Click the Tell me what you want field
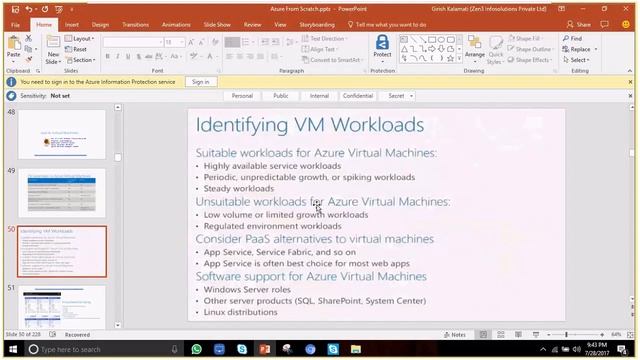Image resolution: width=640 pixels, height=360 pixels. tap(387, 25)
